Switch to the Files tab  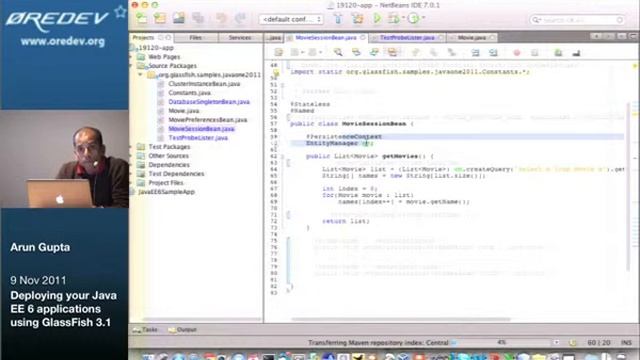pyautogui.click(x=196, y=38)
